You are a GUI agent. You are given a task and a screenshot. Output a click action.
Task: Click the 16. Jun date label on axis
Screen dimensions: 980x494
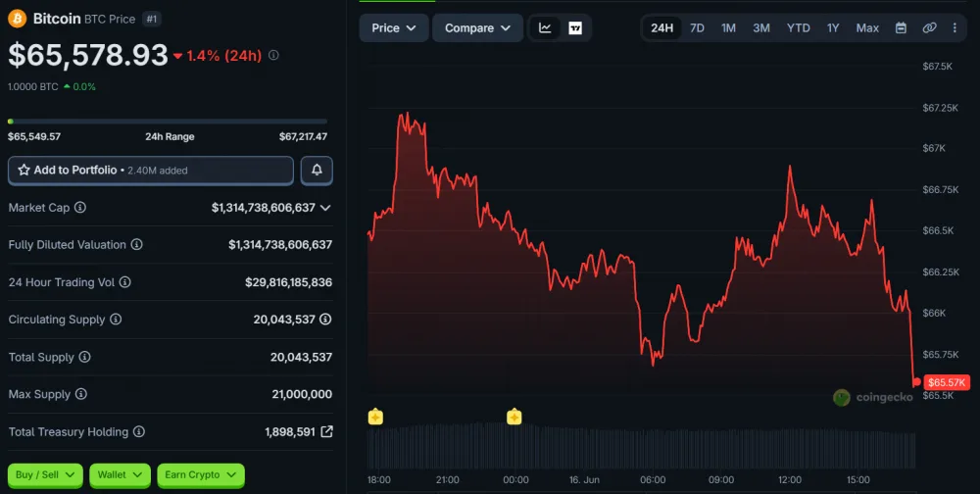click(x=584, y=479)
